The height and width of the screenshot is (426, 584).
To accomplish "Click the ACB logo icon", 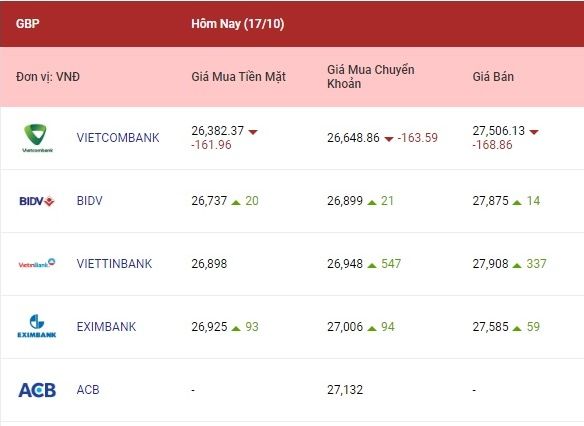I will (37, 390).
